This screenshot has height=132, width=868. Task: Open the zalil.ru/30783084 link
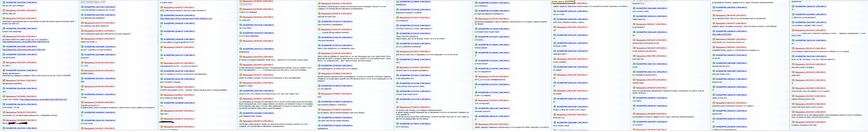721,34
